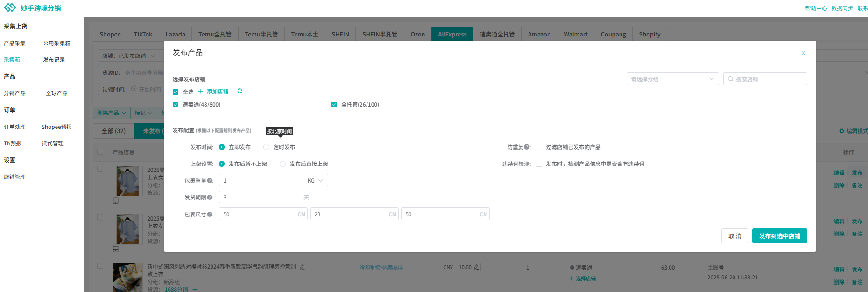Image resolution: width=868 pixels, height=292 pixels.
Task: Toggle the 速卖通(48/800) store checkbox
Action: coord(176,105)
